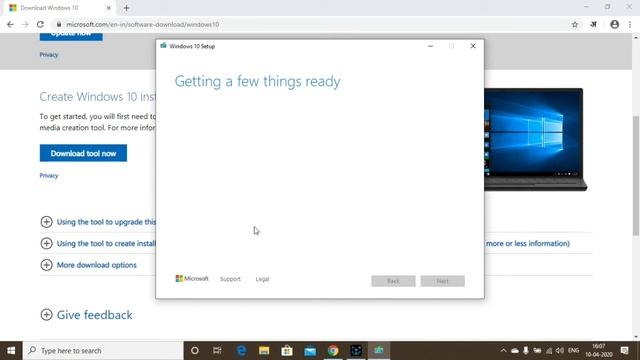Switch to Chrome on the taskbar
640x360 pixels.
(333, 351)
